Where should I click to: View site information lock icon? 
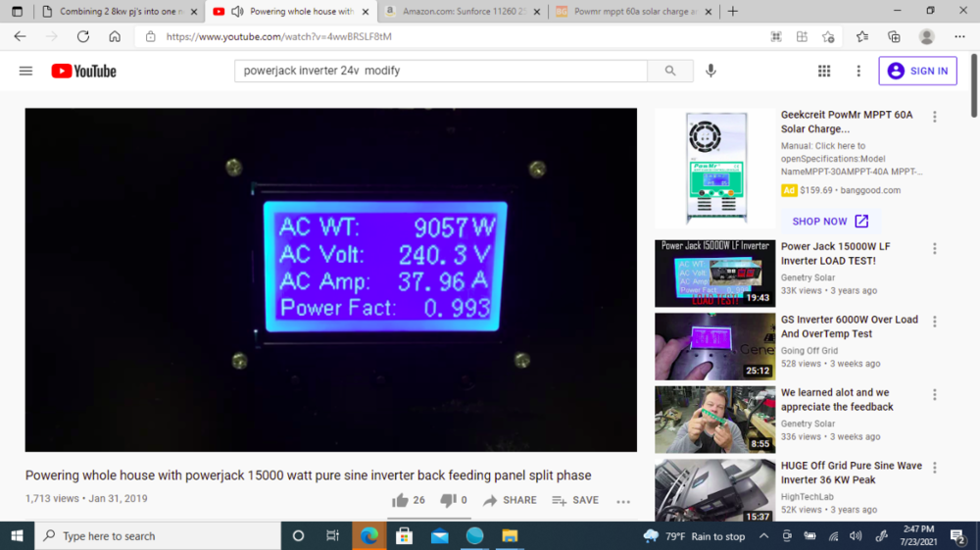click(x=151, y=37)
